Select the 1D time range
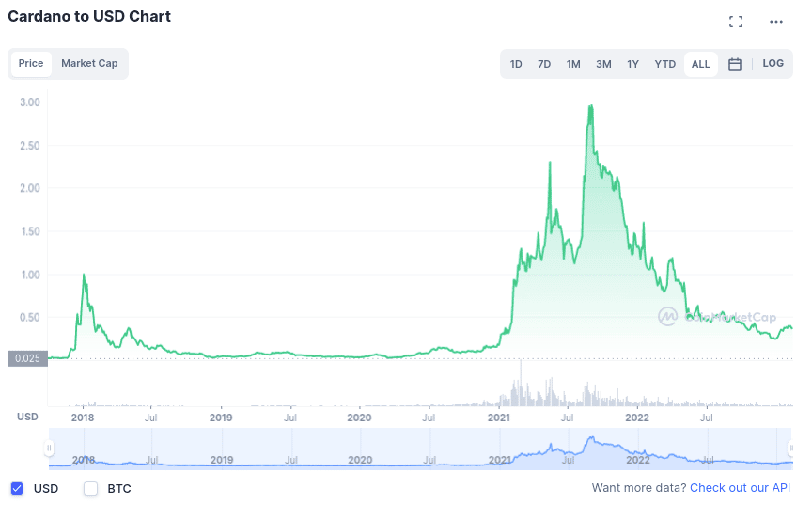Viewport: 812px width, 520px height. pyautogui.click(x=516, y=64)
